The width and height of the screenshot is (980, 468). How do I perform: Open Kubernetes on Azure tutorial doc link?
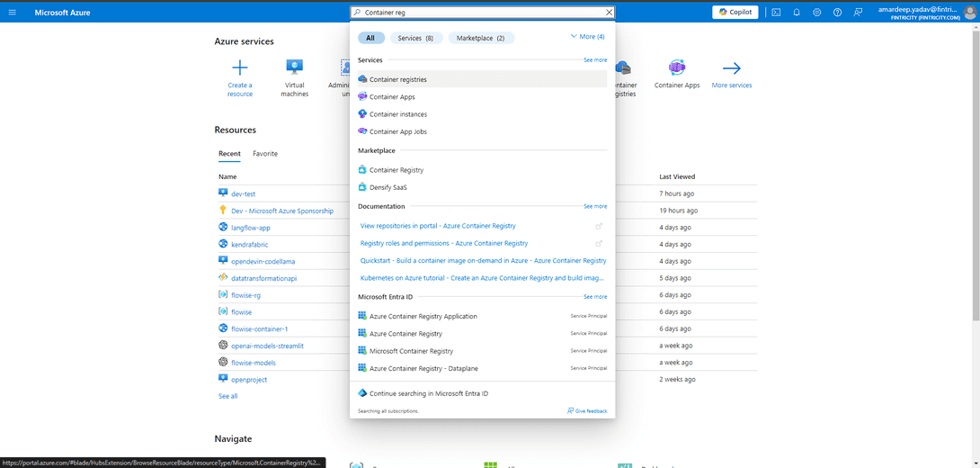coord(482,278)
